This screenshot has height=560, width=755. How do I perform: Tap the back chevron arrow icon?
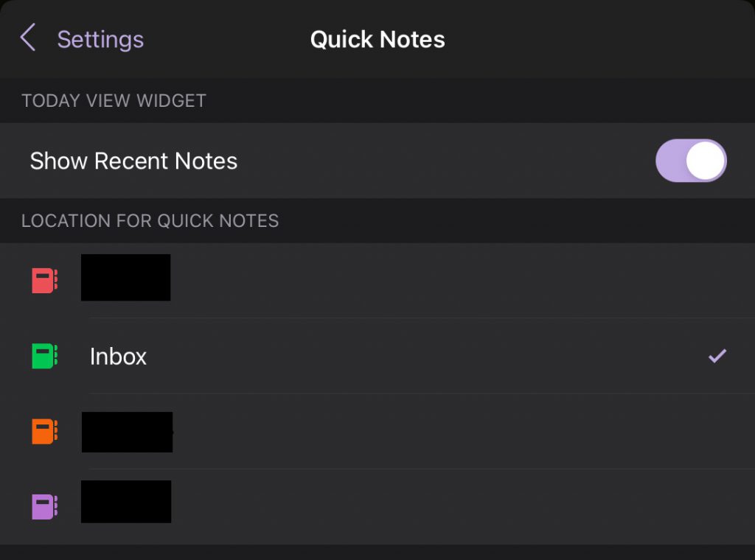click(28, 38)
